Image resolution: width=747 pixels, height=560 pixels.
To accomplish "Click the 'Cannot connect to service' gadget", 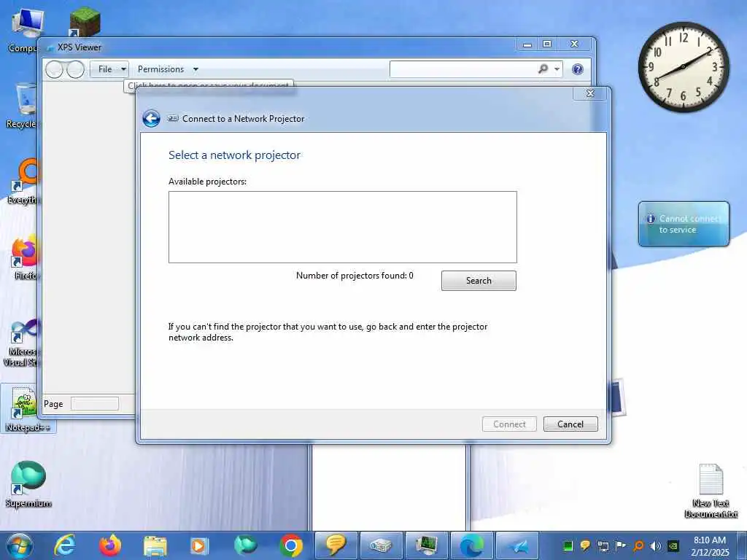I will [x=684, y=224].
